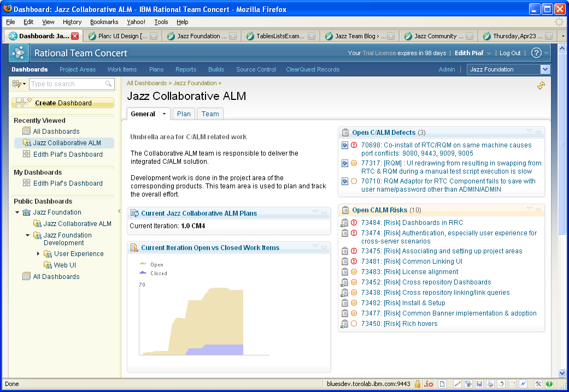Open the Edith Piaf user menu arrow
The image size is (569, 392).
[489, 54]
